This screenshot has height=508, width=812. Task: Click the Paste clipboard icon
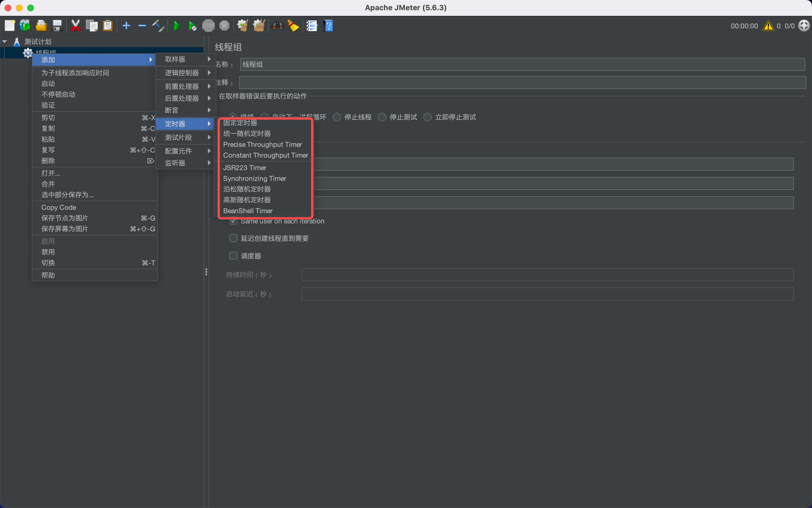[x=107, y=26]
